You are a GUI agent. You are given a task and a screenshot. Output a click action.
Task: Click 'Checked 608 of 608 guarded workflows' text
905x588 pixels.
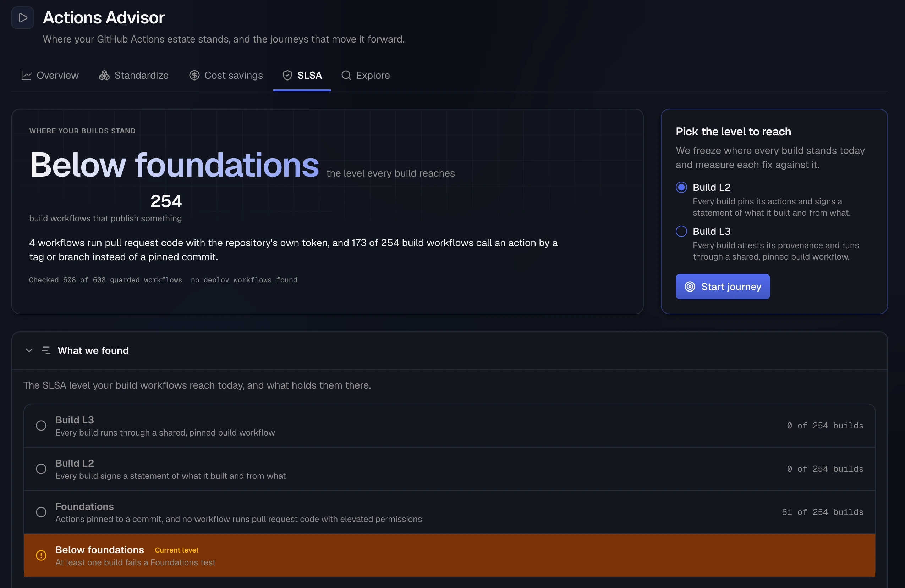[x=106, y=280]
